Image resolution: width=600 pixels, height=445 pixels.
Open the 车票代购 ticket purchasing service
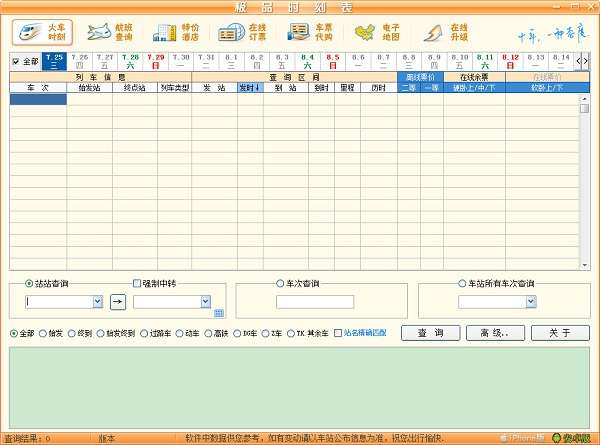point(309,32)
